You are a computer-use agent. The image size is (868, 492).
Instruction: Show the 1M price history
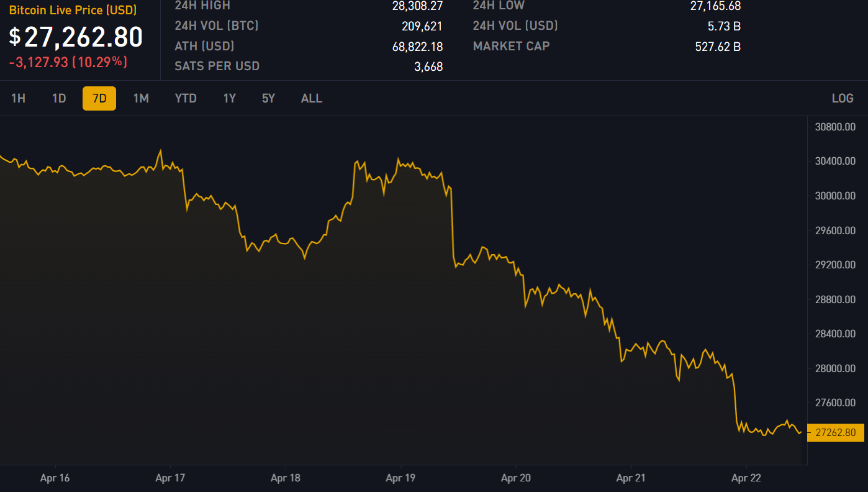click(141, 98)
